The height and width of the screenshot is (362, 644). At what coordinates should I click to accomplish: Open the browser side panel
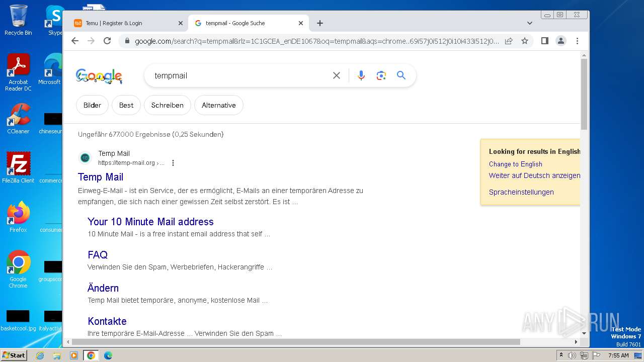coord(544,41)
